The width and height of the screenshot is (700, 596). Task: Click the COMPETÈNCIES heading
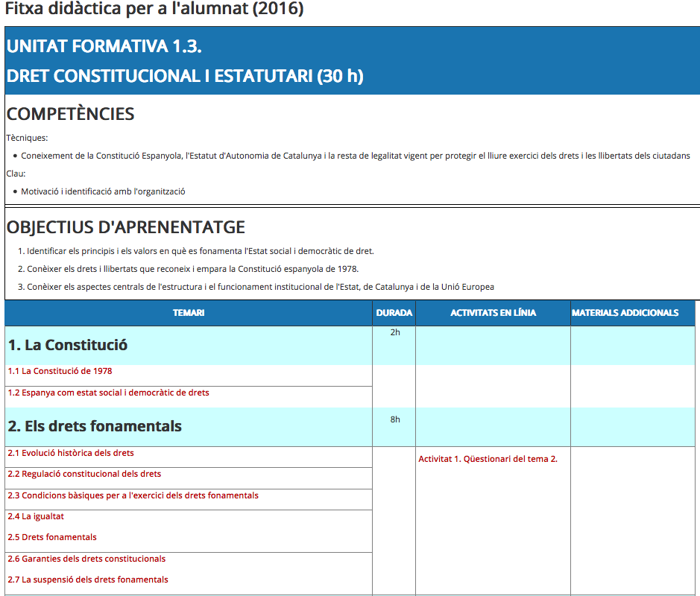click(x=70, y=114)
